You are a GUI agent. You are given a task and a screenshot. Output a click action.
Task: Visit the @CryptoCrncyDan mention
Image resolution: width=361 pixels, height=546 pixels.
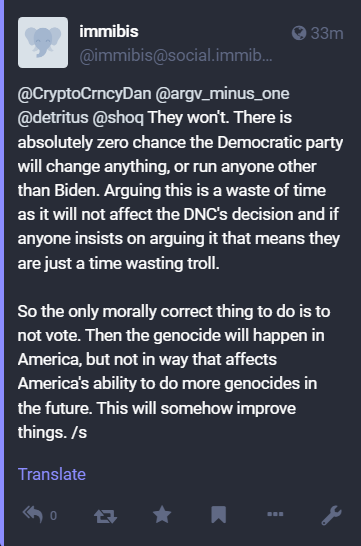click(84, 94)
